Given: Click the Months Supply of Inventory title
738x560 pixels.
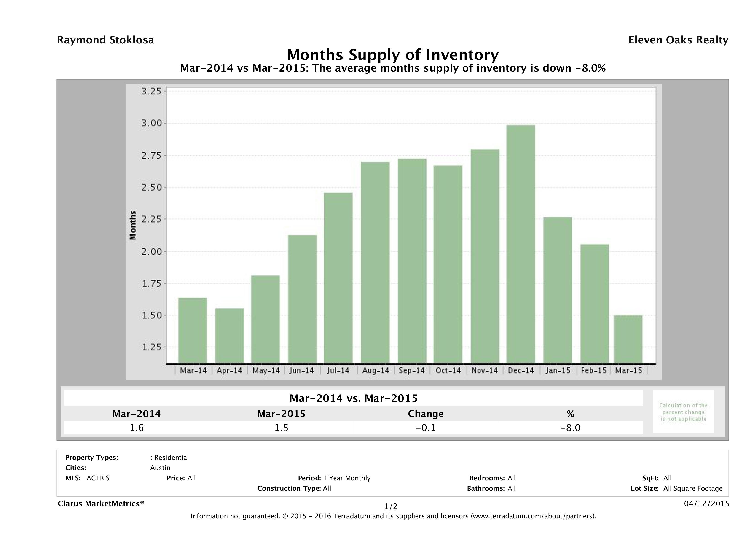Looking at the screenshot, I should coord(393,55).
